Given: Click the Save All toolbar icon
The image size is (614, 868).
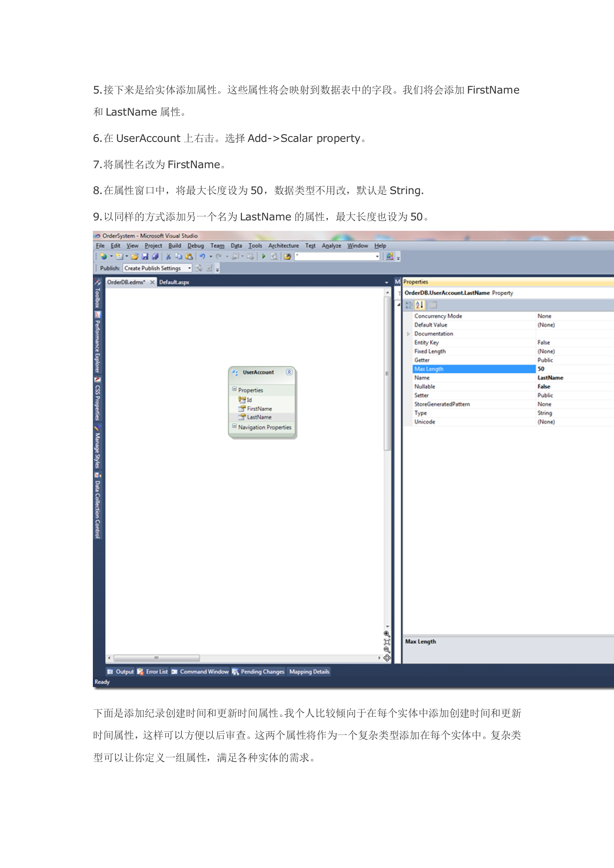Looking at the screenshot, I should (155, 256).
